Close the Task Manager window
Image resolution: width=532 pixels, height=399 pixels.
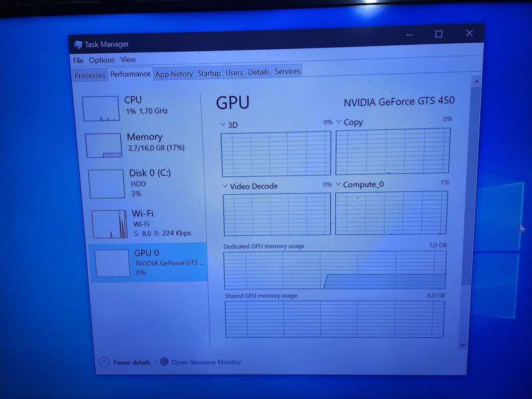click(x=469, y=33)
